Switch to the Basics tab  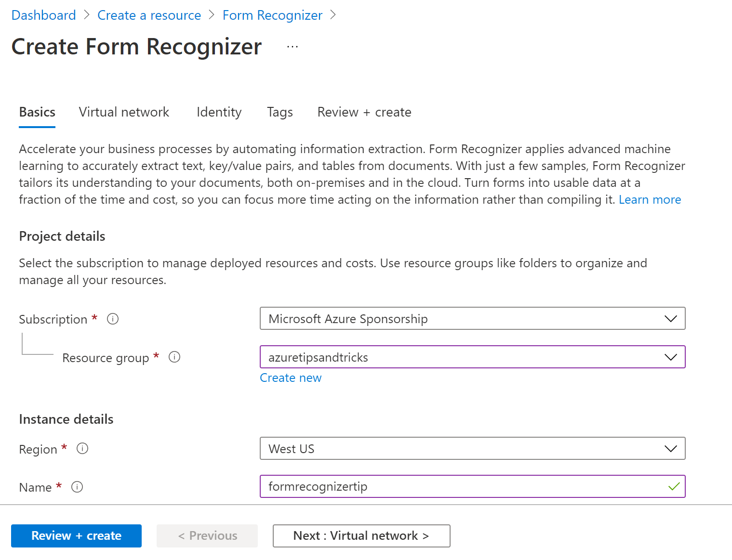(37, 112)
